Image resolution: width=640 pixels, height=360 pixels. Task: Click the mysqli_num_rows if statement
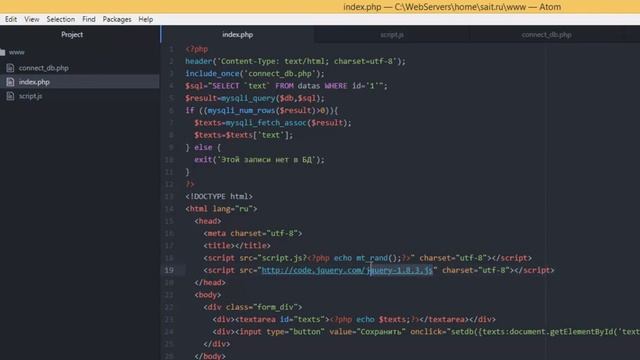[262, 110]
